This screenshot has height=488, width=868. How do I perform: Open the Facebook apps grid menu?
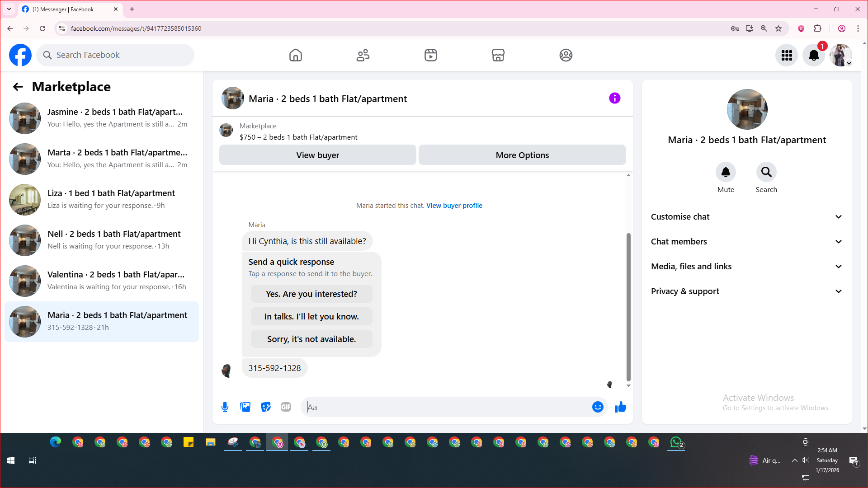[x=787, y=55]
